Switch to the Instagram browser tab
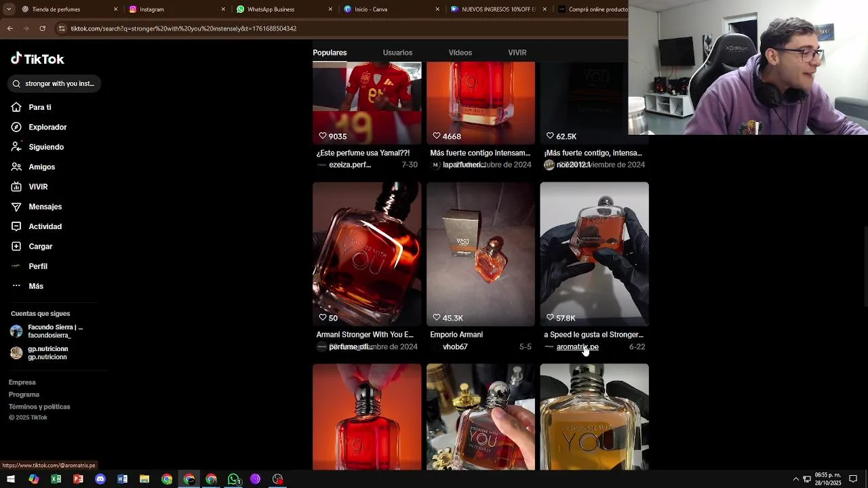Viewport: 868px width, 488px height. pos(176,9)
